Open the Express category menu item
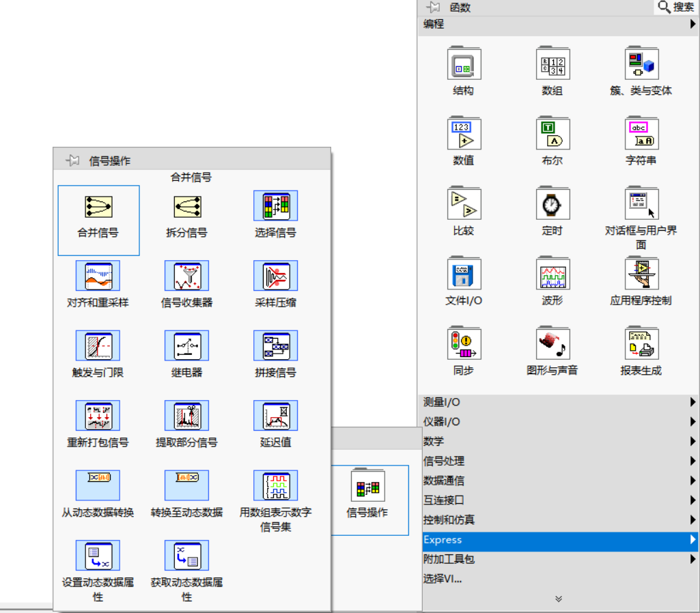The width and height of the screenshot is (700, 613). pyautogui.click(x=559, y=540)
